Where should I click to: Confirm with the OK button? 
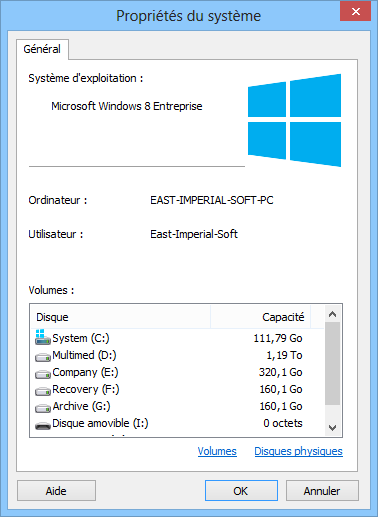click(x=241, y=491)
